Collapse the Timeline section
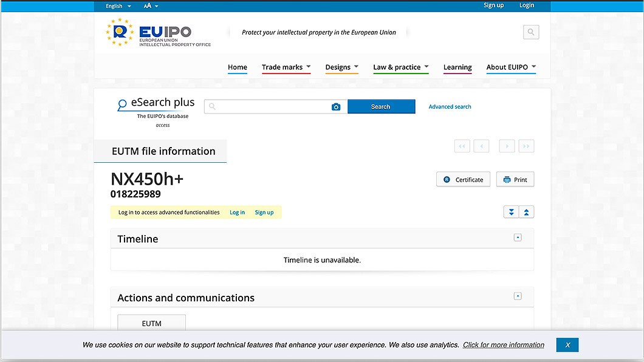 518,237
